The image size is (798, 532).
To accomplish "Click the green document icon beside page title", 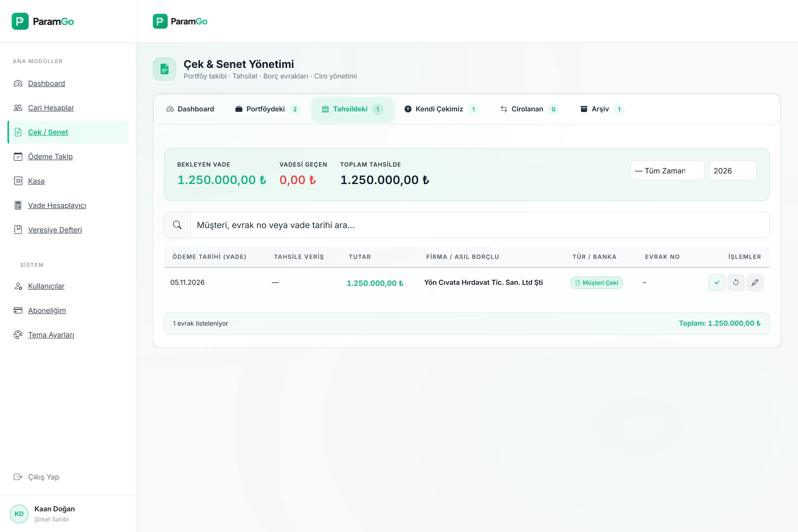I will 164,69.
